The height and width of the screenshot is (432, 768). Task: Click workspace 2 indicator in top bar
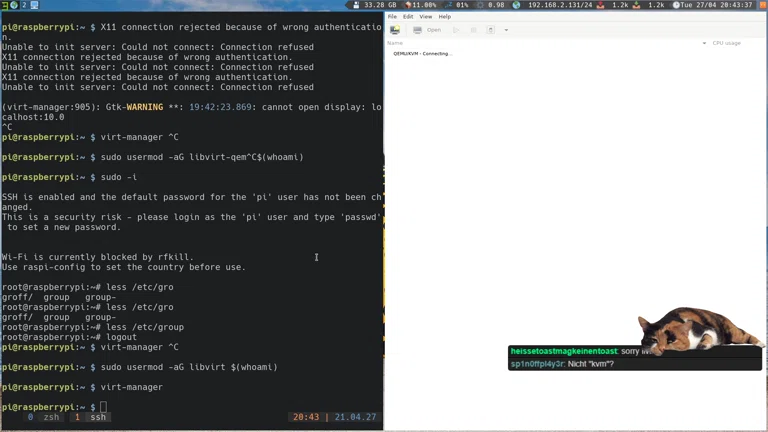click(x=24, y=5)
